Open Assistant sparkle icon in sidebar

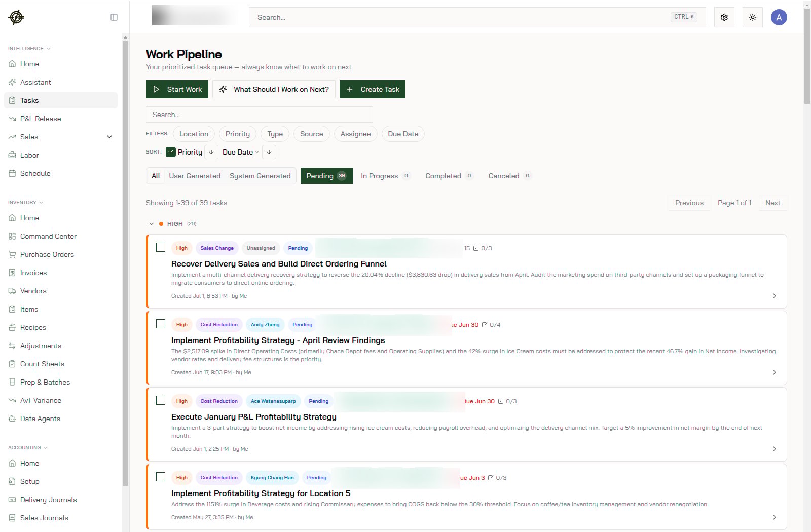12,82
